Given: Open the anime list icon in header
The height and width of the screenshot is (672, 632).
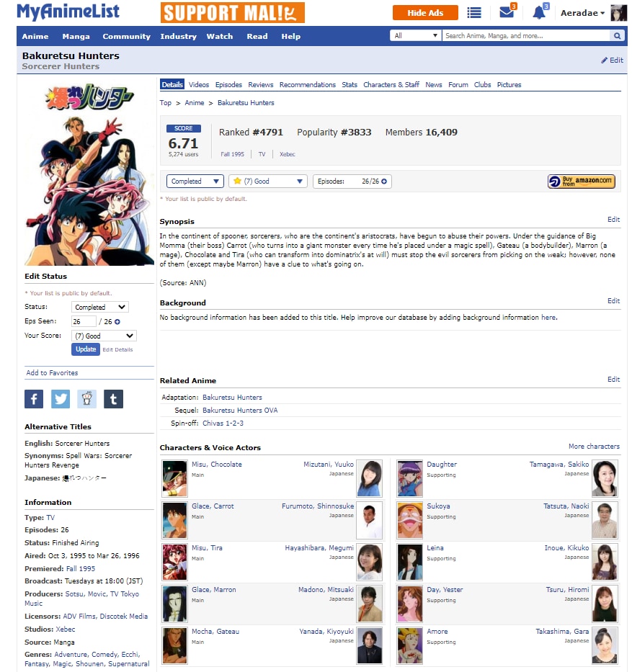Looking at the screenshot, I should tap(473, 13).
